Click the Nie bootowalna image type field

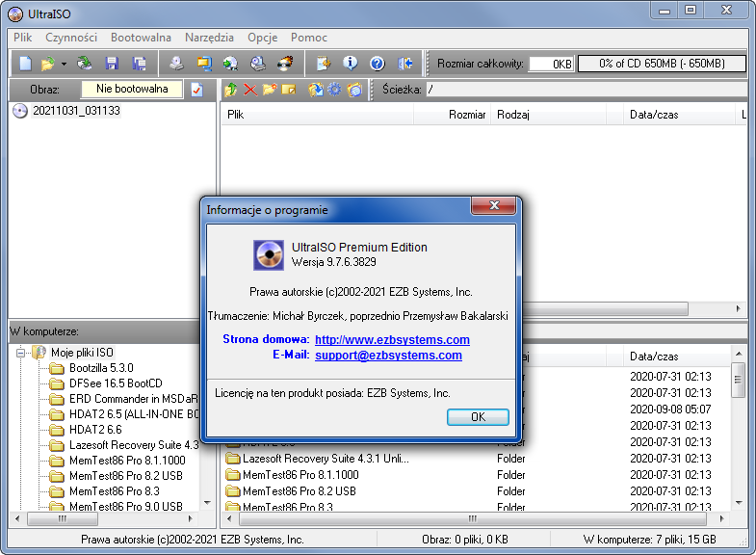tap(132, 89)
